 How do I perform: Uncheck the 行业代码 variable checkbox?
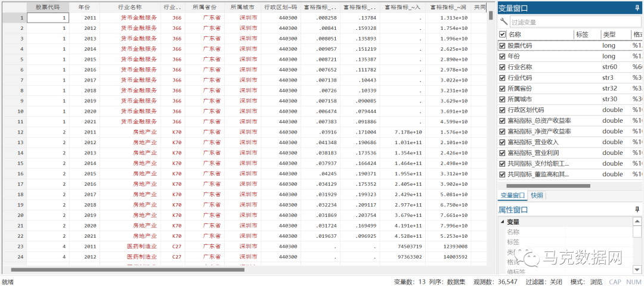click(502, 77)
